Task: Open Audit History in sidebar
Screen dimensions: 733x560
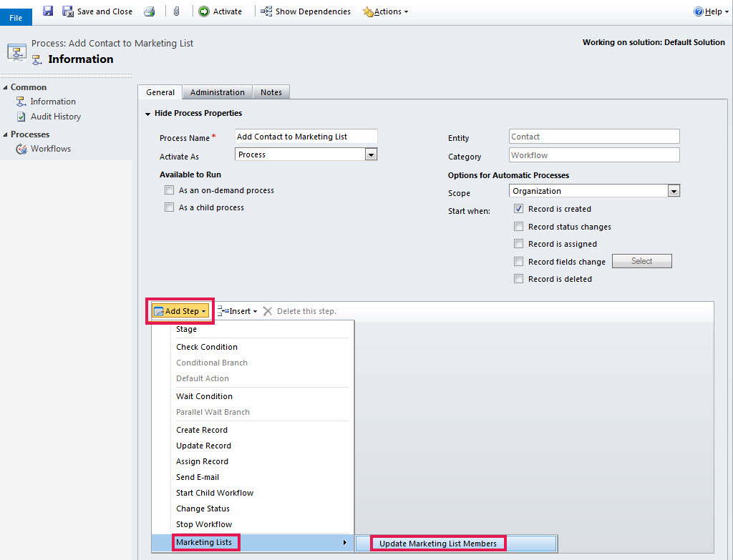Action: pos(56,117)
